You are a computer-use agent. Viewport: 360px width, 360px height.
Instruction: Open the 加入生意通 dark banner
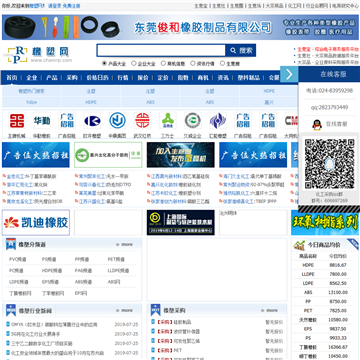click(x=181, y=155)
